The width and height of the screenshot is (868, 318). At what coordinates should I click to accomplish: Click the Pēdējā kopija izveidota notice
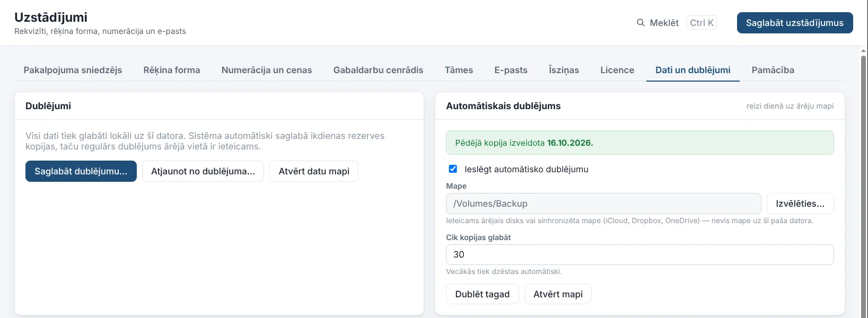coord(639,143)
